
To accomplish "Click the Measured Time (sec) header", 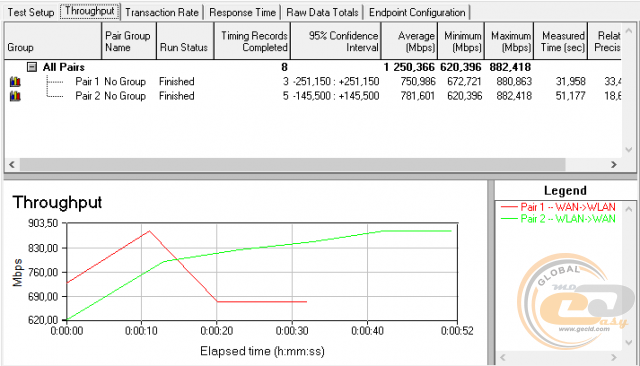I will (561, 41).
